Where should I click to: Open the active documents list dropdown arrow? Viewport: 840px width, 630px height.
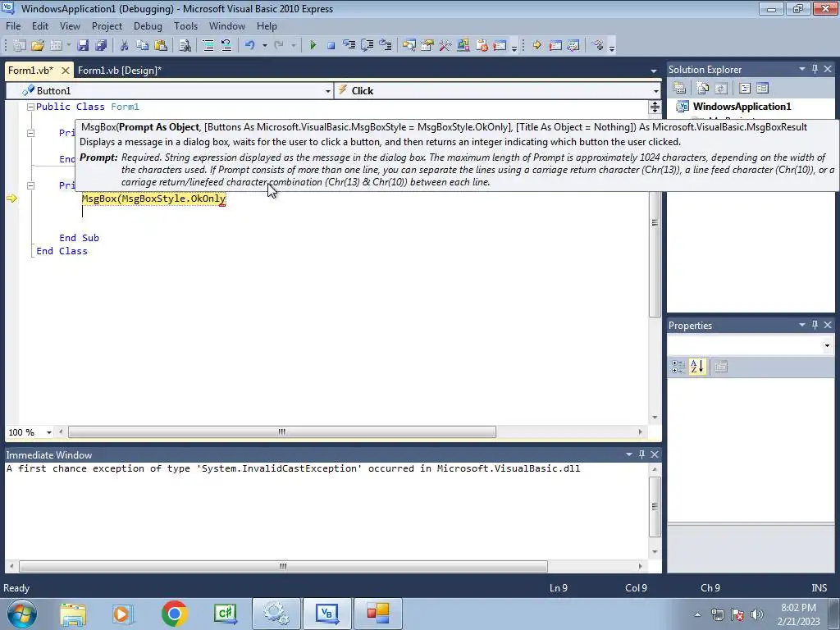click(653, 71)
